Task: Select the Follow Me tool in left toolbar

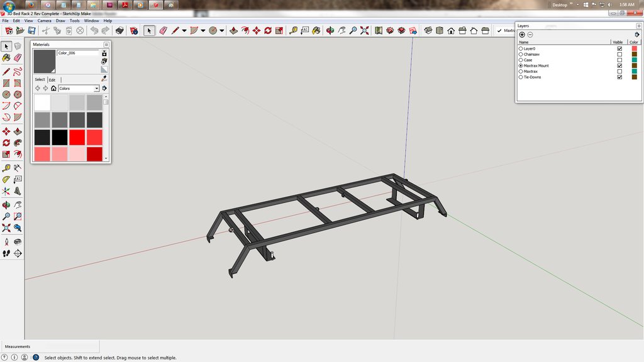Action: click(x=18, y=143)
